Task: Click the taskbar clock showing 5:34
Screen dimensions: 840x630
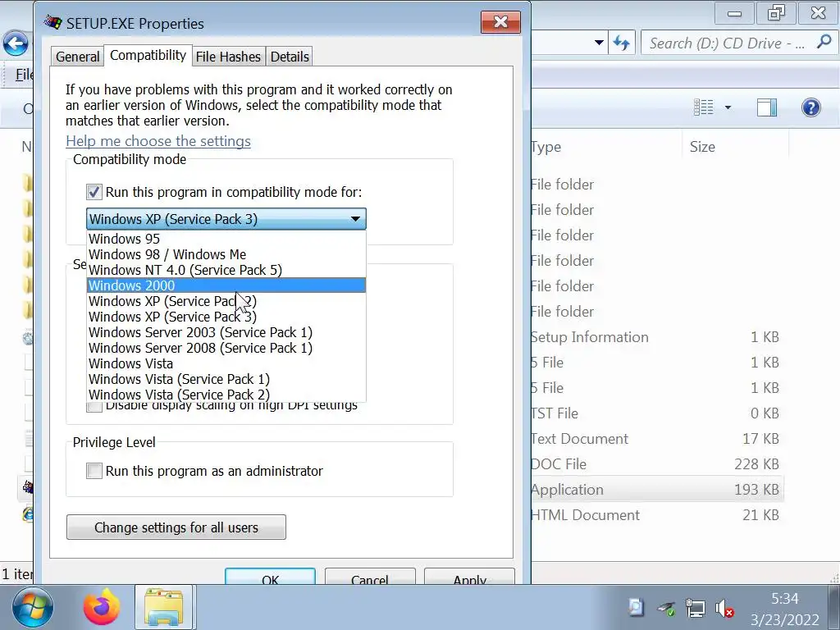Action: 785,609
